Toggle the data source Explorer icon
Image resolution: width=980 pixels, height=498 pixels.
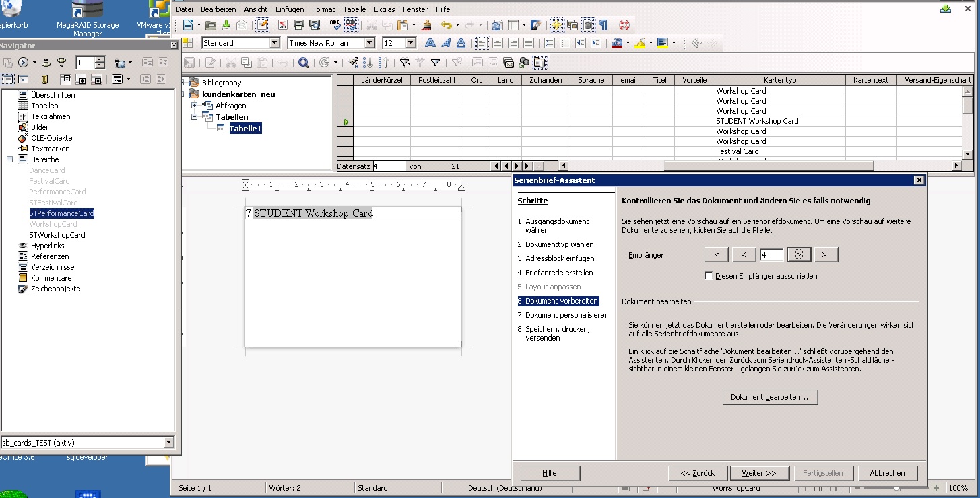tap(540, 63)
